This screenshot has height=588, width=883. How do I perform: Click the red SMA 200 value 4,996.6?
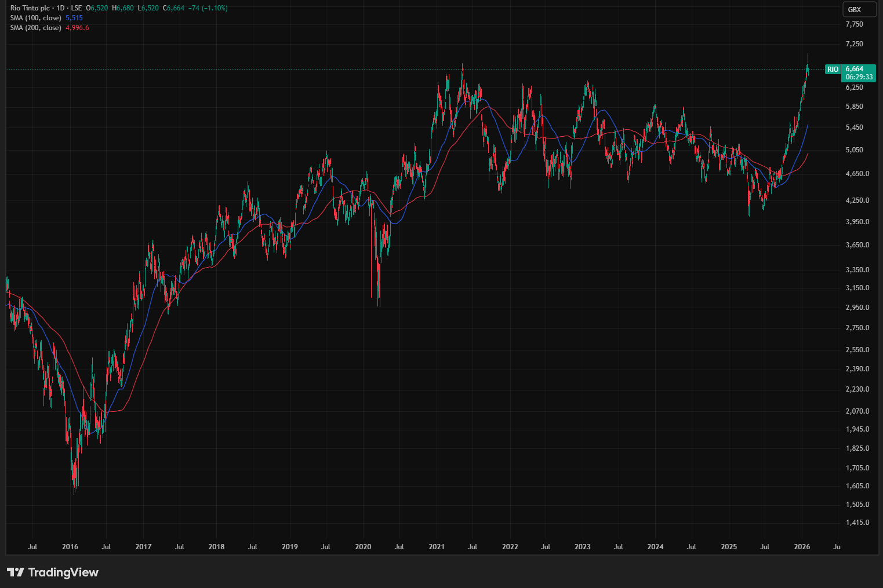(77, 28)
